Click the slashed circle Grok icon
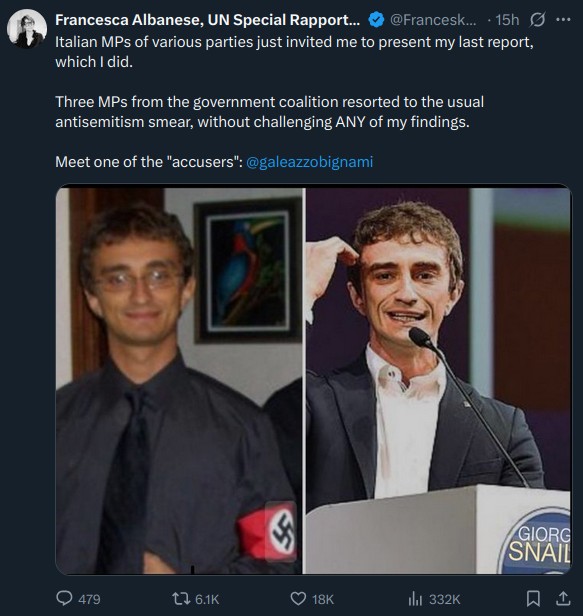 click(537, 20)
